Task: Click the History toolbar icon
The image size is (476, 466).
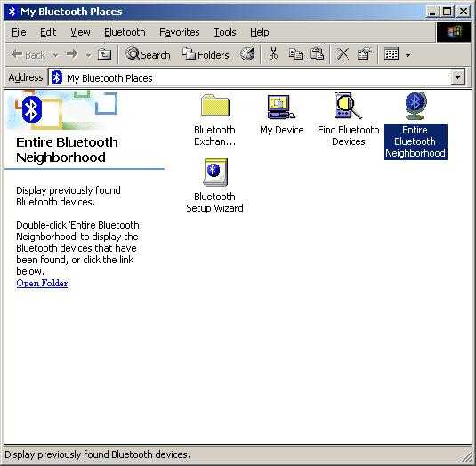Action: pyautogui.click(x=247, y=54)
